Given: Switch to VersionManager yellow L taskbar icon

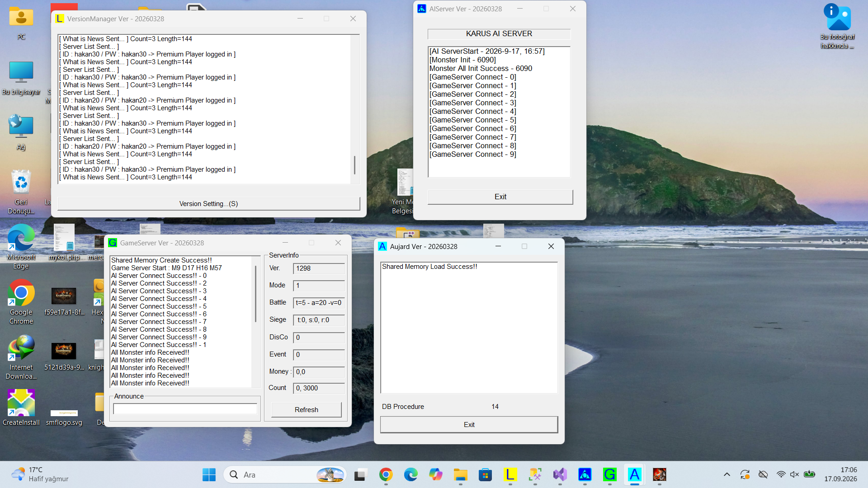Looking at the screenshot, I should click(x=510, y=474).
